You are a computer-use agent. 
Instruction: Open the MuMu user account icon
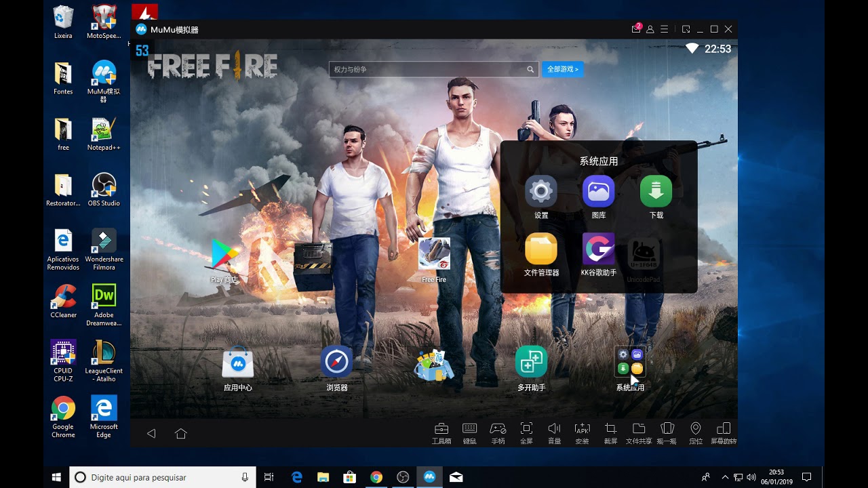[650, 29]
